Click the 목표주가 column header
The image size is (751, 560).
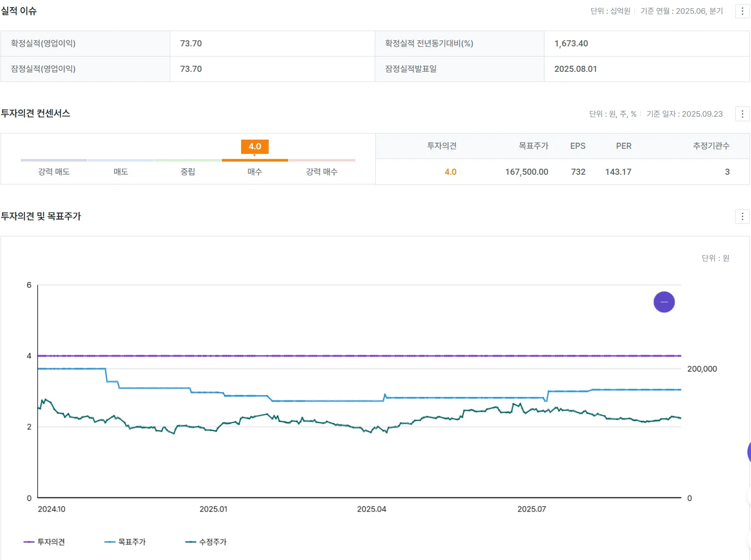coord(533,146)
